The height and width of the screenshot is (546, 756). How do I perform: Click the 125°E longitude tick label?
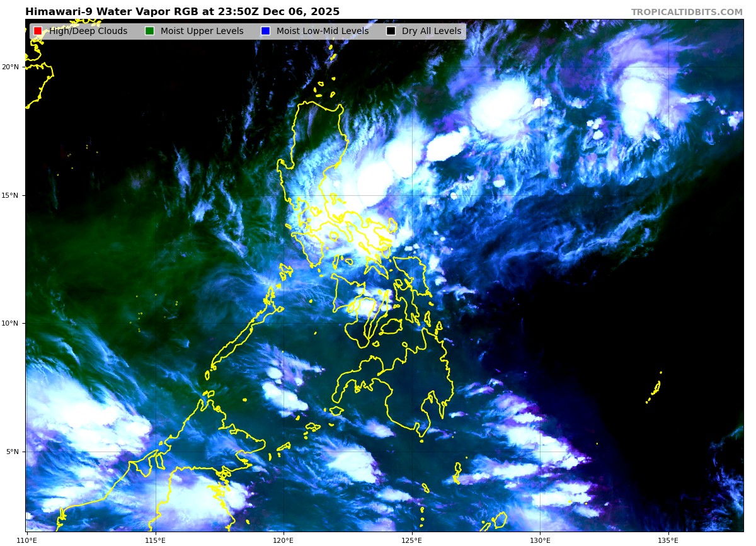tap(411, 540)
